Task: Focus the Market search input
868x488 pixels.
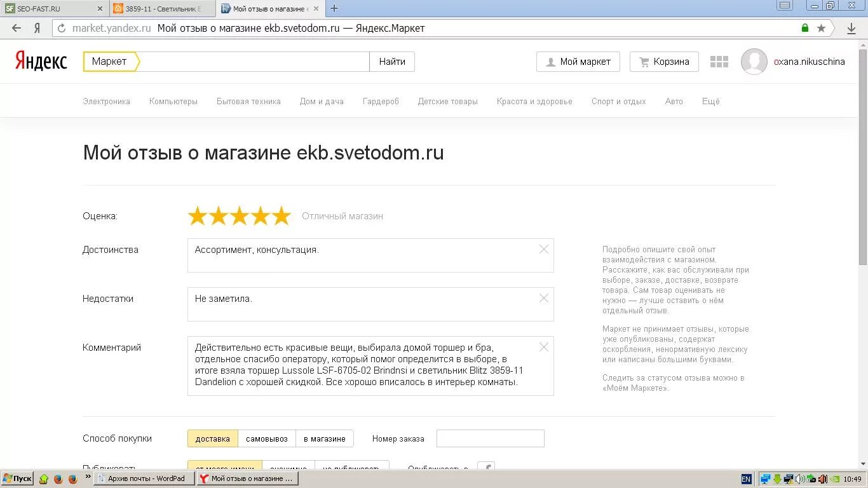Action: (x=254, y=62)
